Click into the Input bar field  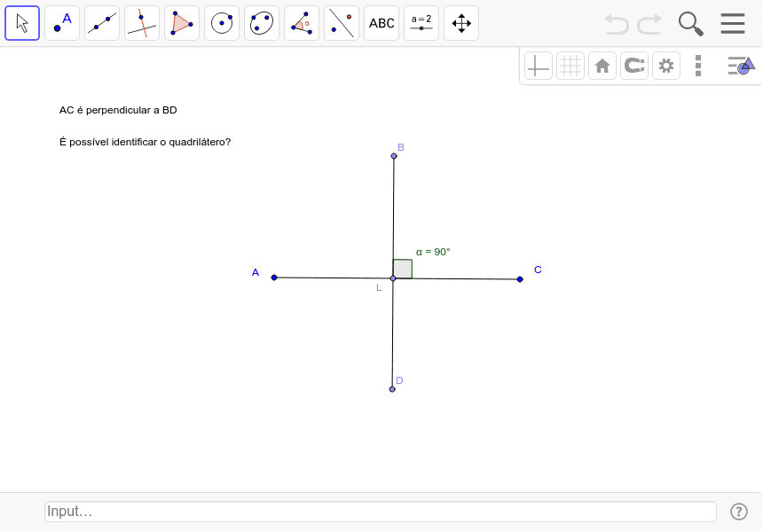tap(380, 512)
